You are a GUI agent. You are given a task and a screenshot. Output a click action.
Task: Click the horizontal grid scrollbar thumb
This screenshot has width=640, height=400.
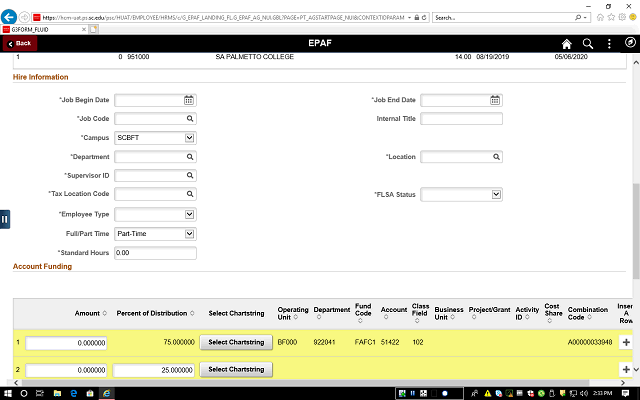pyautogui.click(x=305, y=383)
